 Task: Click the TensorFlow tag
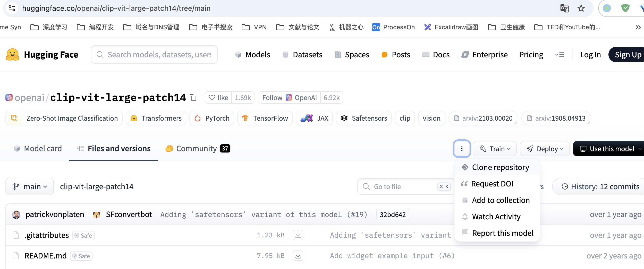pos(265,118)
